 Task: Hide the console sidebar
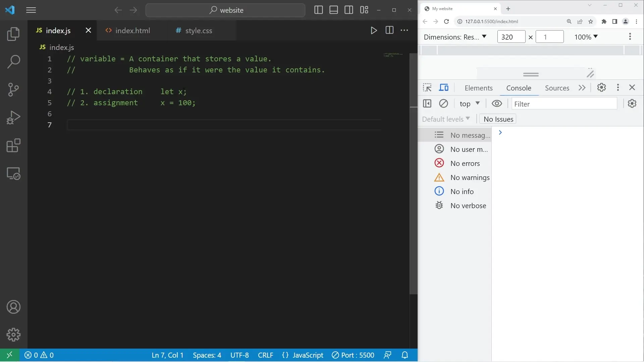click(427, 104)
